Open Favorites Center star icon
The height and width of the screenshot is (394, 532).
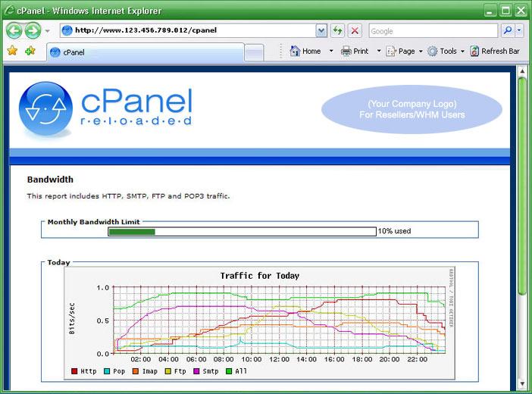[x=13, y=51]
